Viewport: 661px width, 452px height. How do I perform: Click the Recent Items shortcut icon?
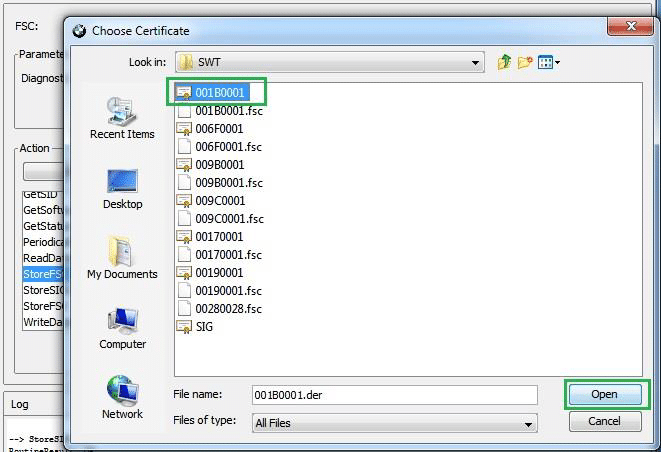(122, 111)
